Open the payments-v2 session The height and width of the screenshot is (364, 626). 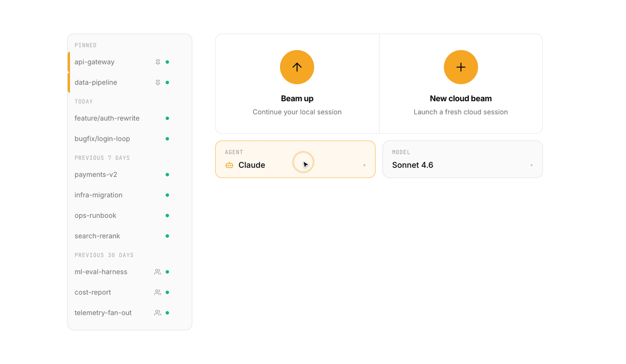pyautogui.click(x=130, y=175)
